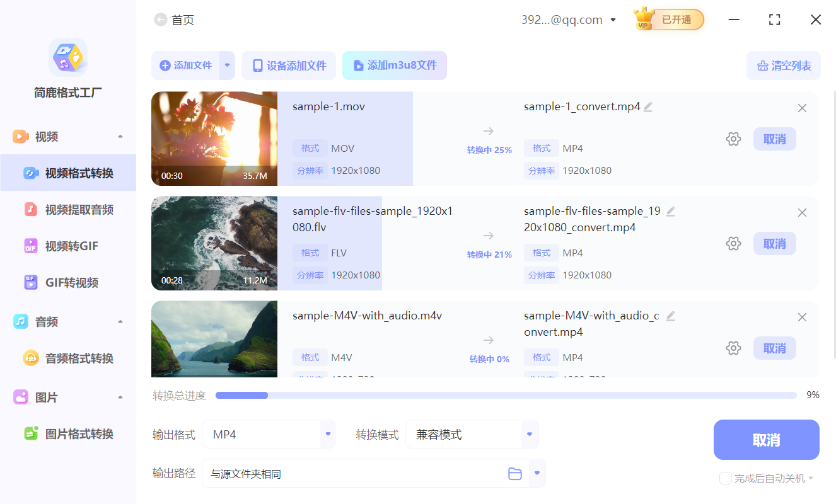836x504 pixels.
Task: Collapse the 视频 sidebar section
Action: pyautogui.click(x=120, y=137)
